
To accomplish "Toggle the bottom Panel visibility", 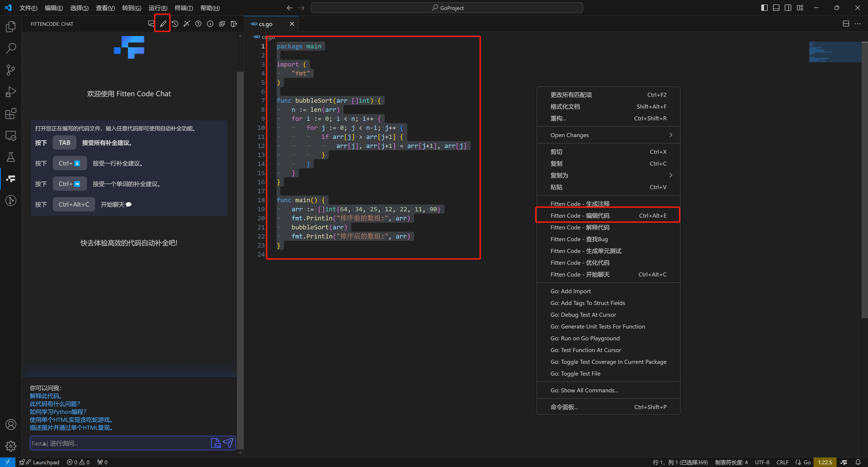I will tap(776, 8).
